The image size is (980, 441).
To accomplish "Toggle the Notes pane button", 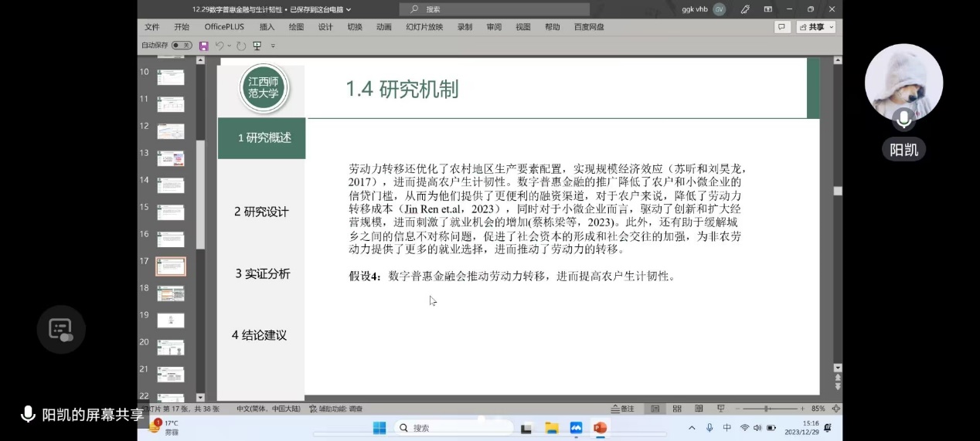I will [x=623, y=409].
